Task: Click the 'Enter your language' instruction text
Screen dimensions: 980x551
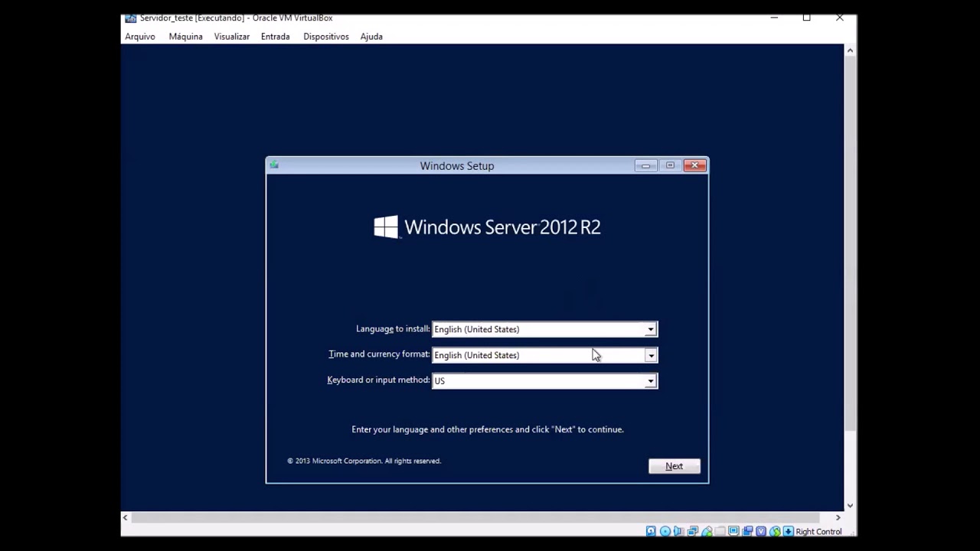Action: (x=488, y=429)
